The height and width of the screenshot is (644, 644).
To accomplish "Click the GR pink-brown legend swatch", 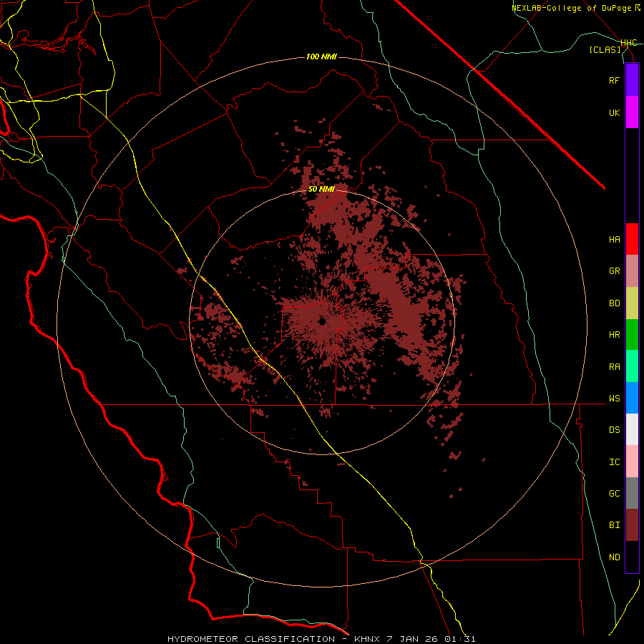I will 632,271.
